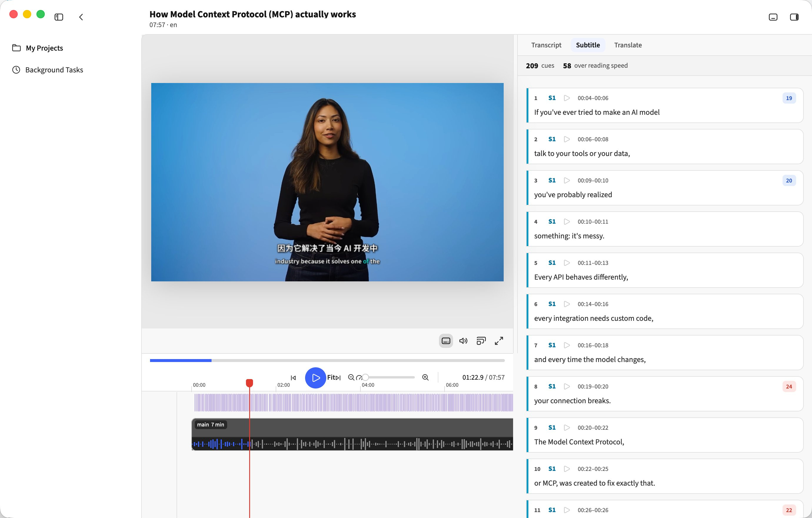This screenshot has height=518, width=812.
Task: Click timestamp 00:14–00:16 on cue 6
Action: (593, 304)
